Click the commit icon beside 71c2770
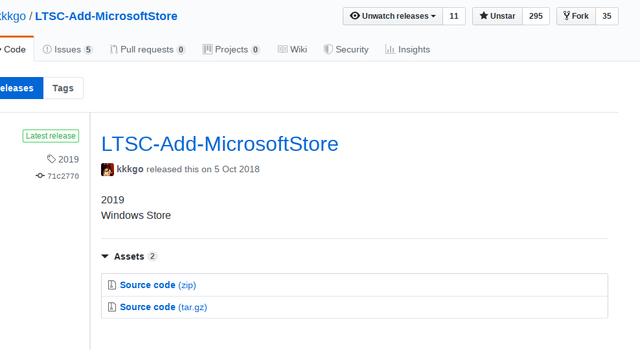 40,176
